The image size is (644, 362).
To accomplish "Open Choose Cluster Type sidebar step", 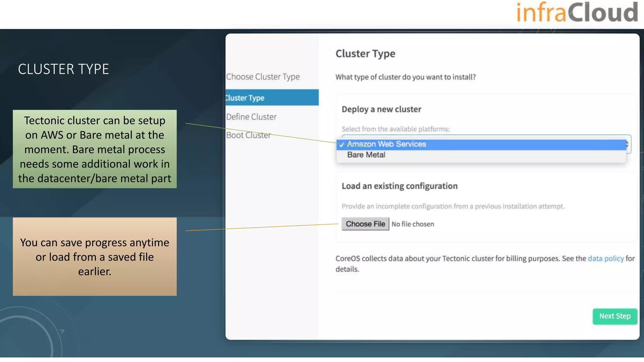I will pos(263,77).
